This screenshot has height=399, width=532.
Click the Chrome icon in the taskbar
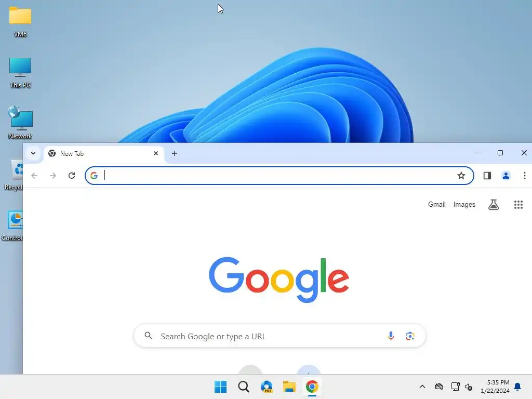pos(312,387)
